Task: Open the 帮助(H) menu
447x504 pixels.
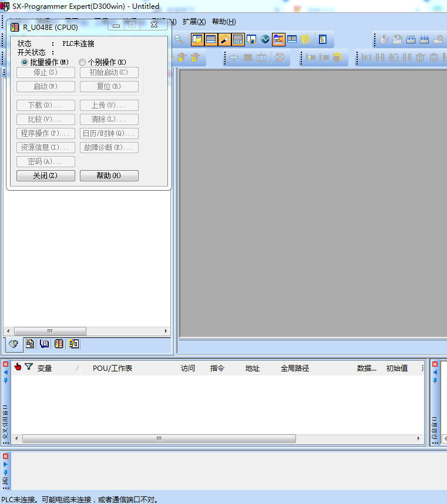Action: [223, 22]
